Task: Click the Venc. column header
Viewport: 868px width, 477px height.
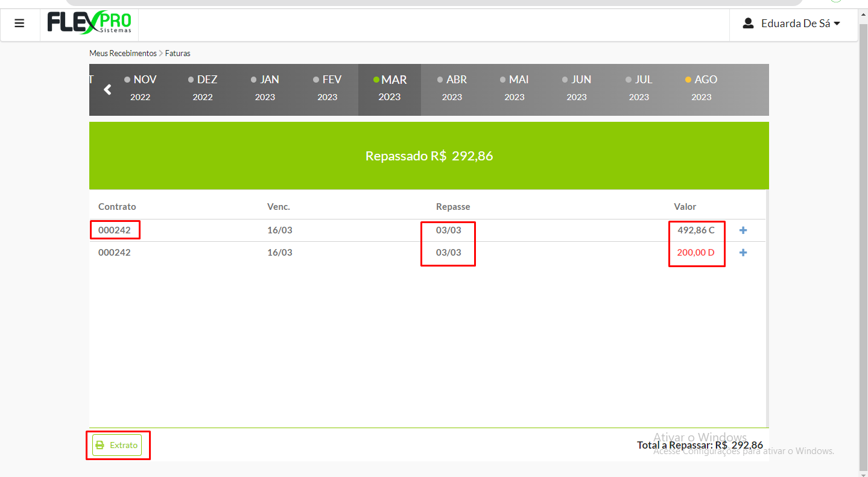Action: 279,206
